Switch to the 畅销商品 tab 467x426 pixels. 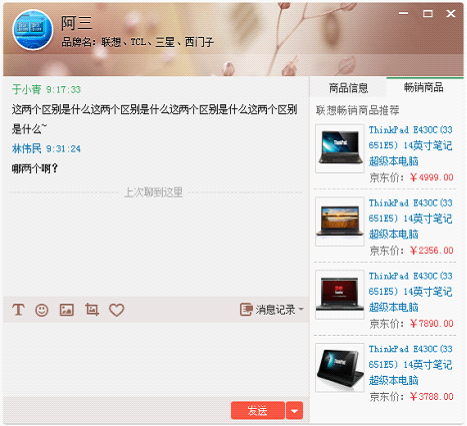[424, 87]
